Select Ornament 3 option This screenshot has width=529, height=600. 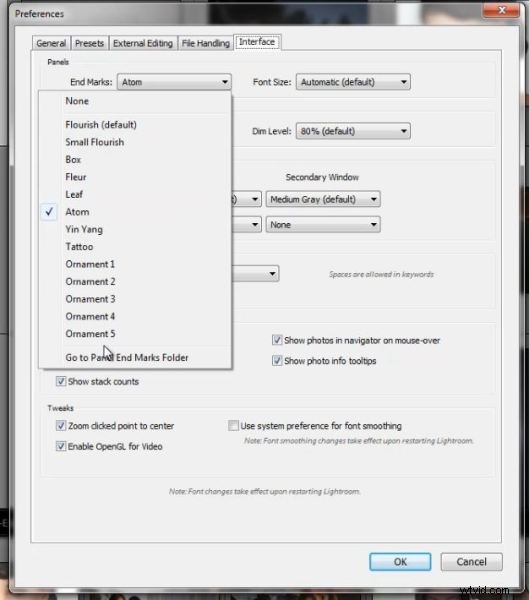click(135, 299)
